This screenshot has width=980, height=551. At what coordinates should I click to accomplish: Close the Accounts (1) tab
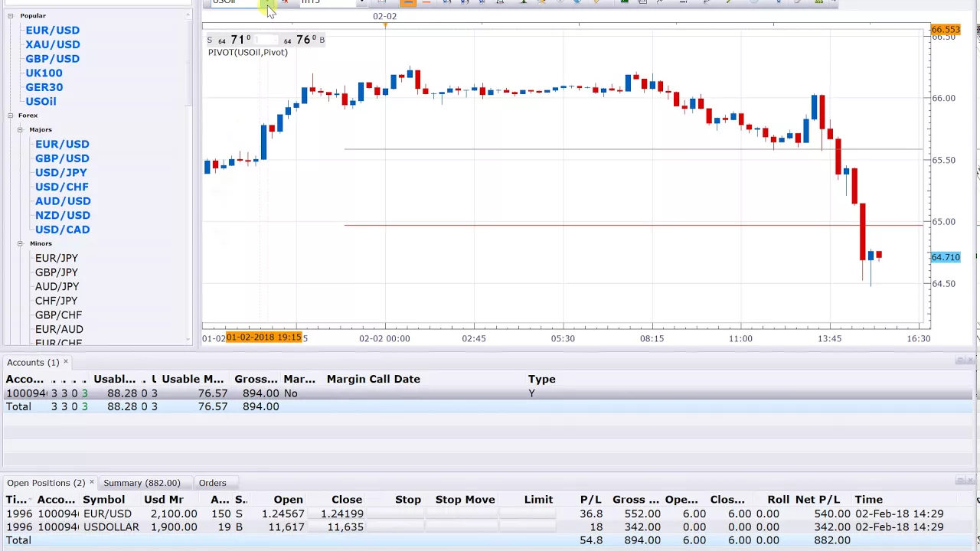66,362
